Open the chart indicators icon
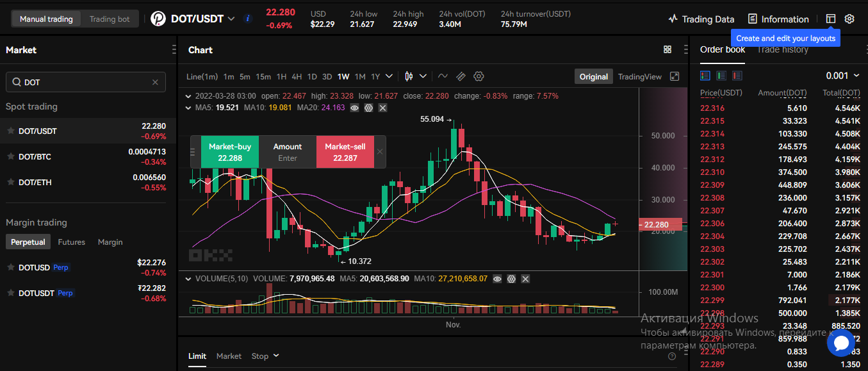The height and width of the screenshot is (371, 868). coord(443,76)
